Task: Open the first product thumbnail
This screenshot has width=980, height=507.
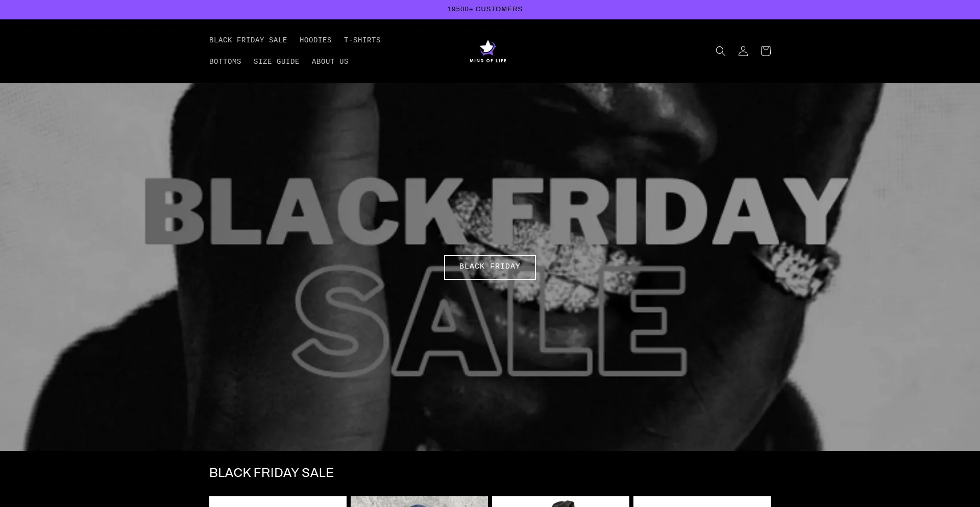Action: pyautogui.click(x=278, y=502)
